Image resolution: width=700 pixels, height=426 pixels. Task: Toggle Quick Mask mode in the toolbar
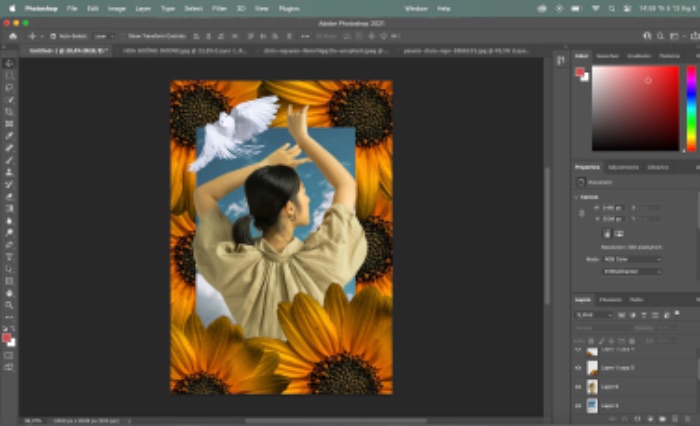pyautogui.click(x=9, y=355)
